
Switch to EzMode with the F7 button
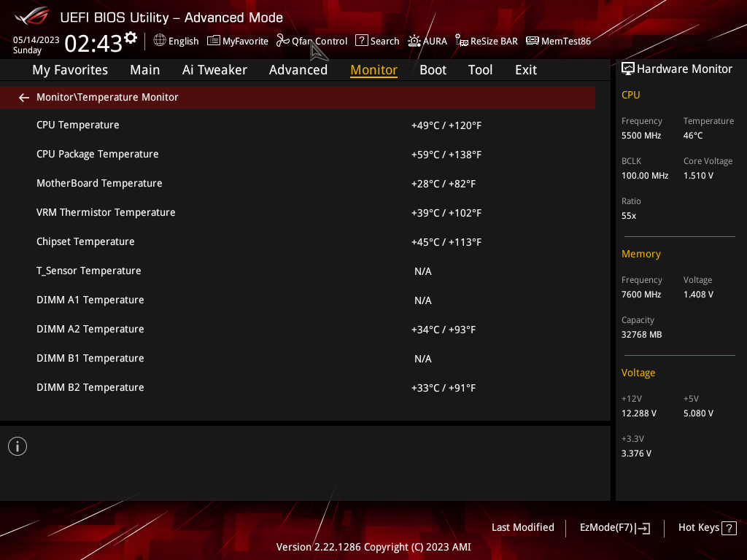click(x=615, y=528)
